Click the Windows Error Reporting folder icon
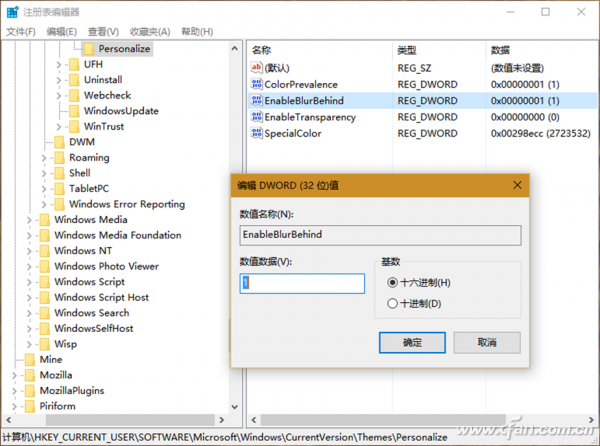The width and height of the screenshot is (600, 446). coord(59,204)
